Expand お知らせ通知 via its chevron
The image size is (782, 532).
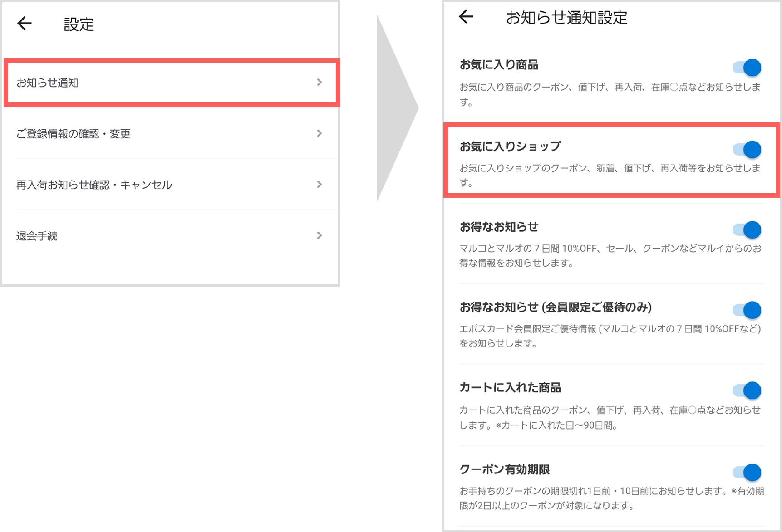pyautogui.click(x=320, y=83)
